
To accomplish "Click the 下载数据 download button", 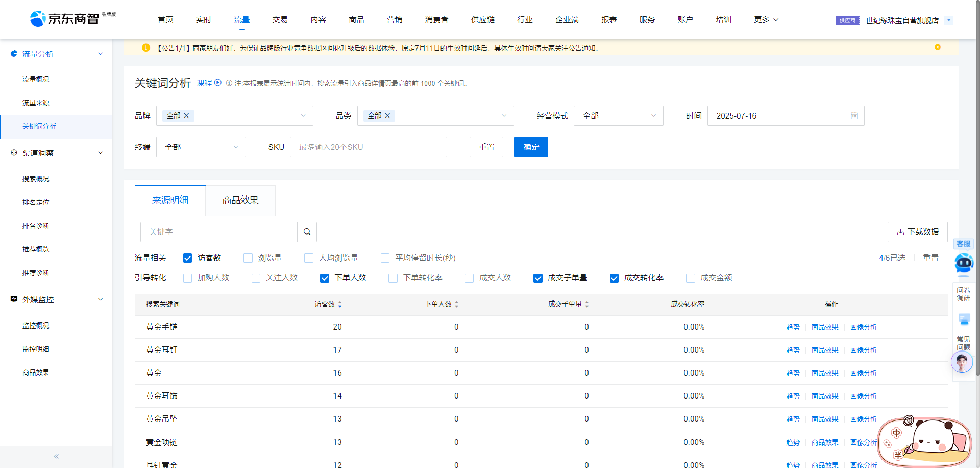I will (x=917, y=232).
